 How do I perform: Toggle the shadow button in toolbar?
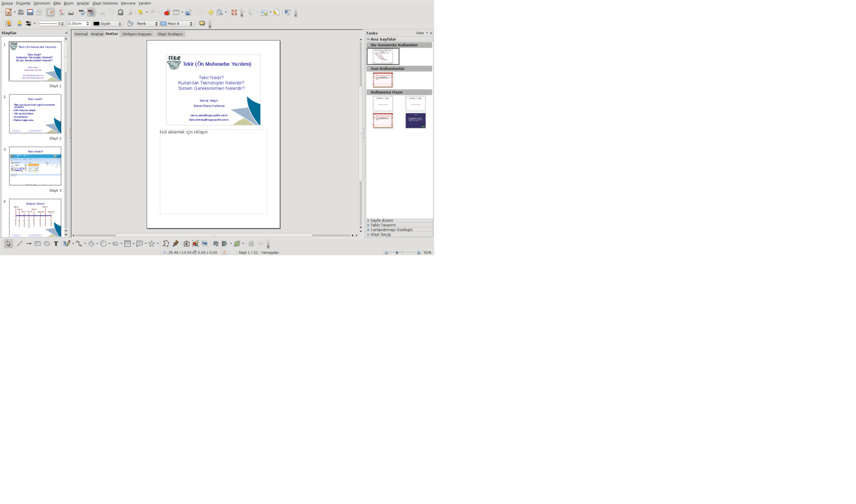coord(202,23)
